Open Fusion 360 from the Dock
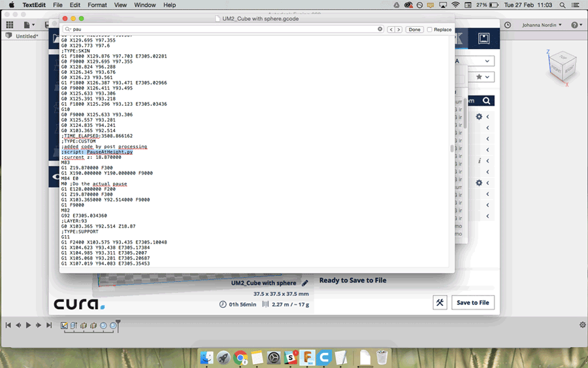The image size is (588, 368). 308,358
